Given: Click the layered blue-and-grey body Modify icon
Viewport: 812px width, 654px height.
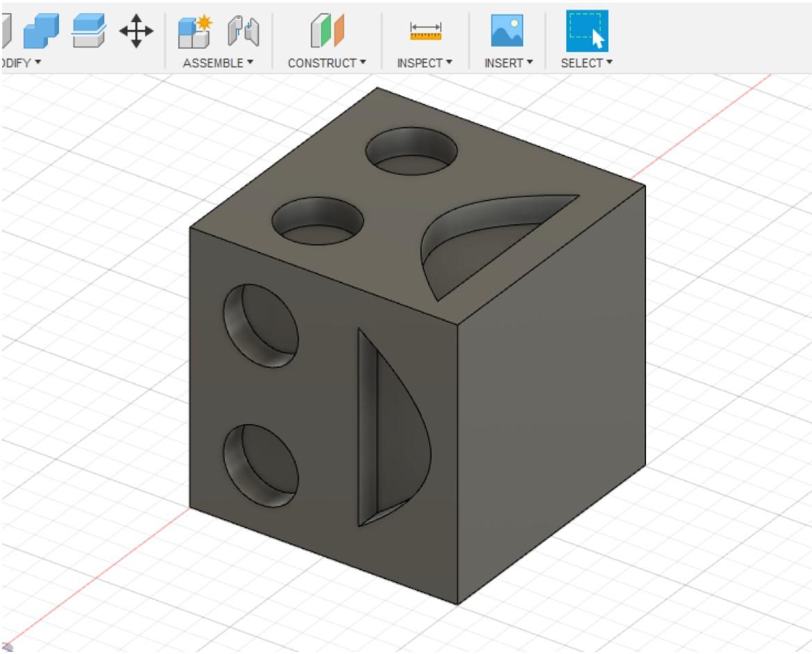Looking at the screenshot, I should point(89,31).
